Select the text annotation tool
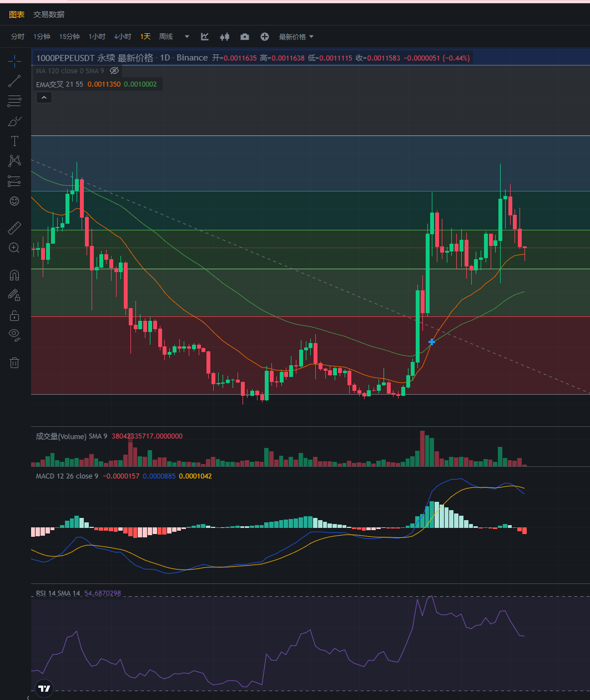Screen dimensions: 590x700 tap(14, 141)
